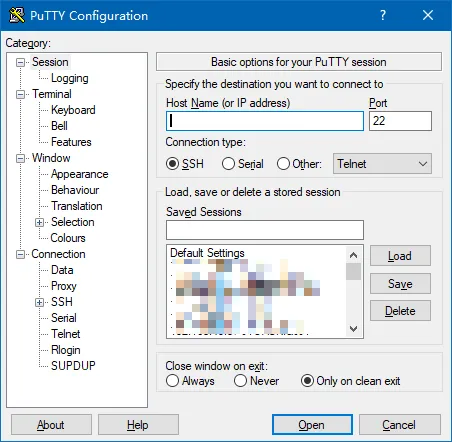This screenshot has height=442, width=452.
Task: Expand the SSH tree node
Action: (39, 302)
